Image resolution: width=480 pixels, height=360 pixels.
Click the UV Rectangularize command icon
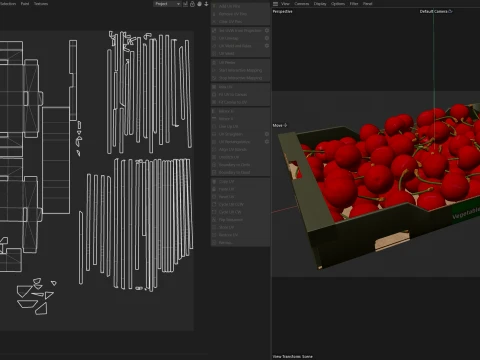[x=214, y=142]
